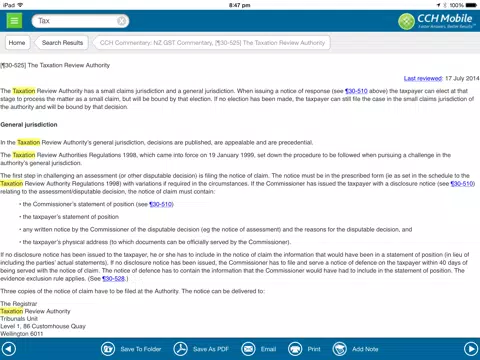Return to Search Results breadcrumb
This screenshot has width=480, height=360.
pos(62,43)
